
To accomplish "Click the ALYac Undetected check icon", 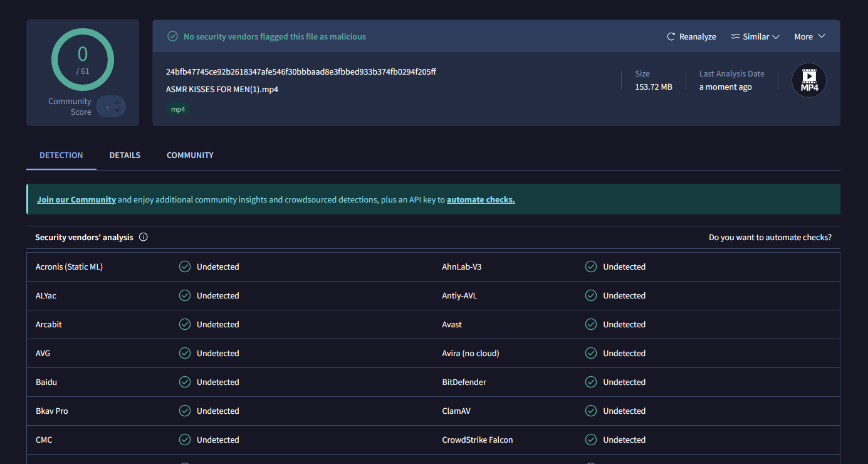I will [185, 295].
